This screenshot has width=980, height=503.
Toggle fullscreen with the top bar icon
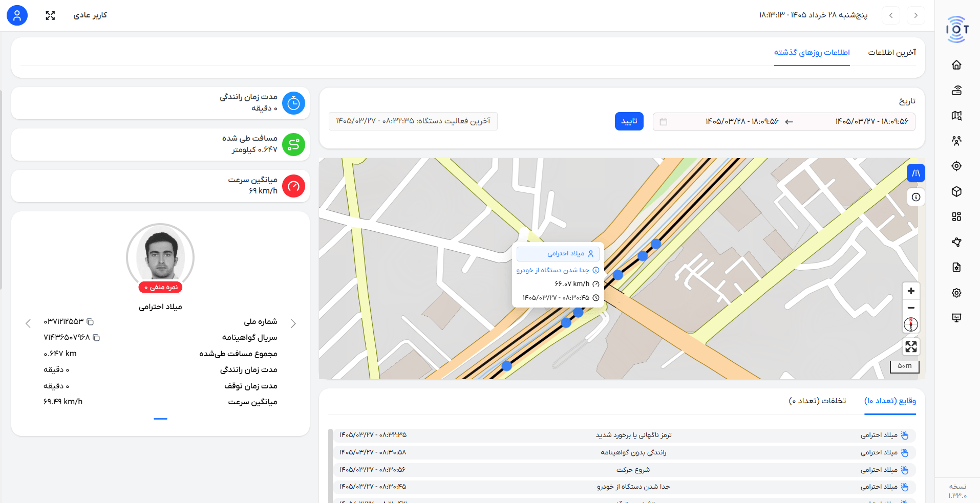coord(50,15)
